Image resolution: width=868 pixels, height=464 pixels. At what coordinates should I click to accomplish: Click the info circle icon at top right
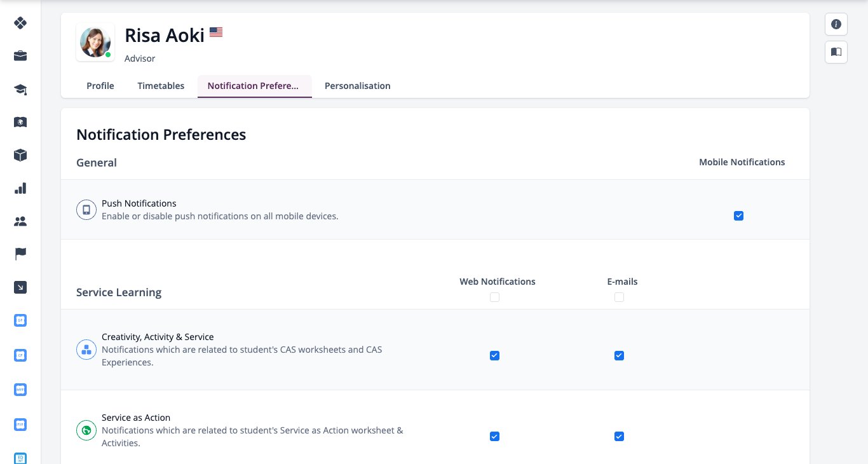pyautogui.click(x=836, y=24)
